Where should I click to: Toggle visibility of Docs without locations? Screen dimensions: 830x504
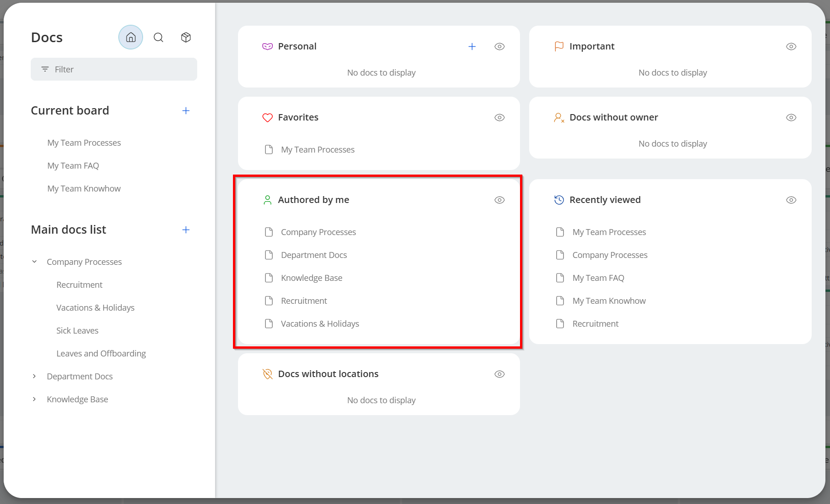[499, 374]
